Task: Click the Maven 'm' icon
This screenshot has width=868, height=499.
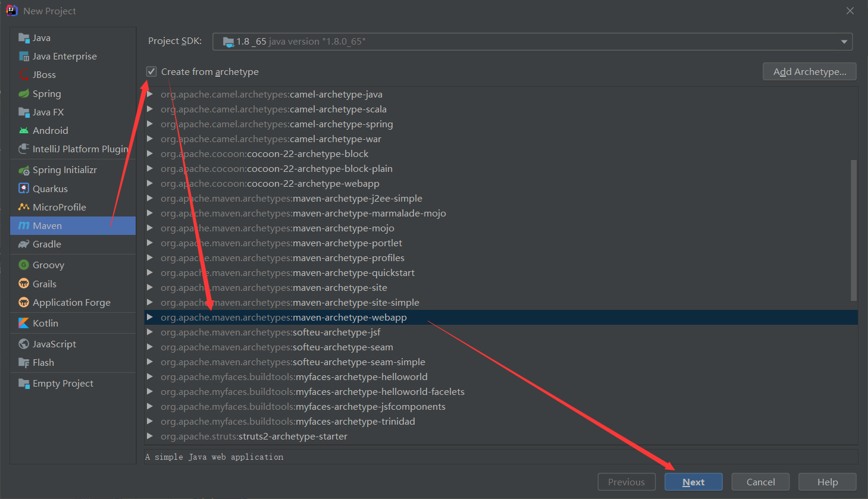Action: pos(24,225)
